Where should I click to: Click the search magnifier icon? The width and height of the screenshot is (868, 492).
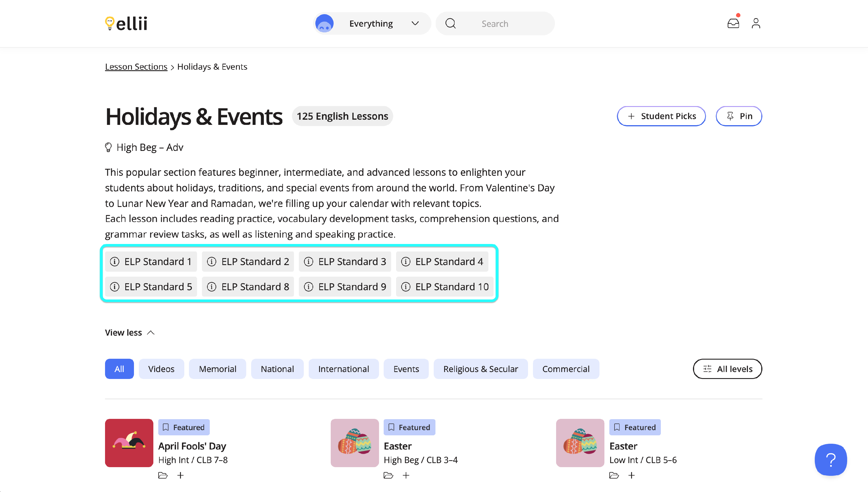click(450, 23)
